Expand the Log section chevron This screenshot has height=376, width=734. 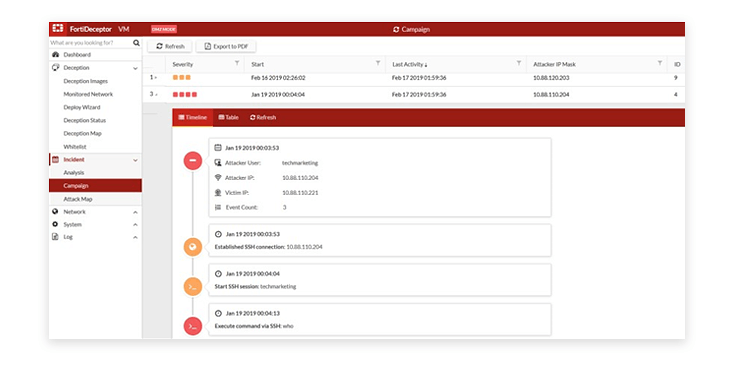coord(135,237)
